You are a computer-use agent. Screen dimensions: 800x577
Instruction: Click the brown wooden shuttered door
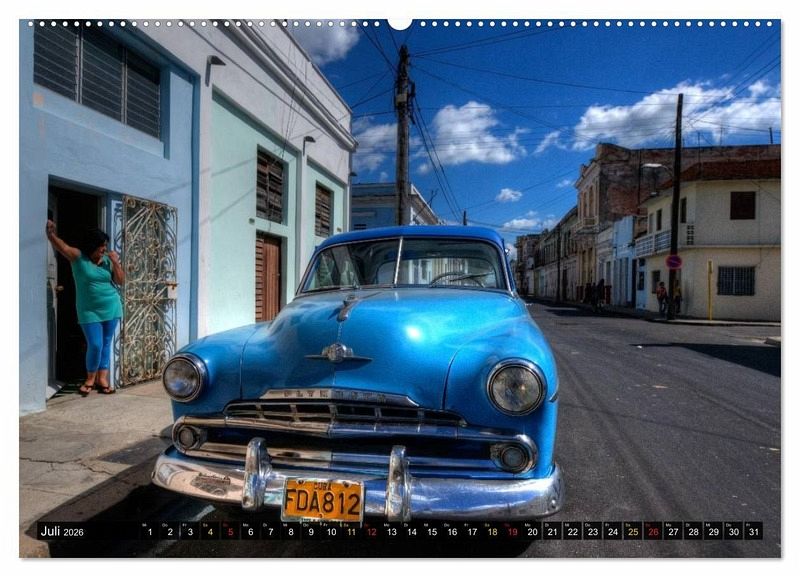(x=268, y=277)
